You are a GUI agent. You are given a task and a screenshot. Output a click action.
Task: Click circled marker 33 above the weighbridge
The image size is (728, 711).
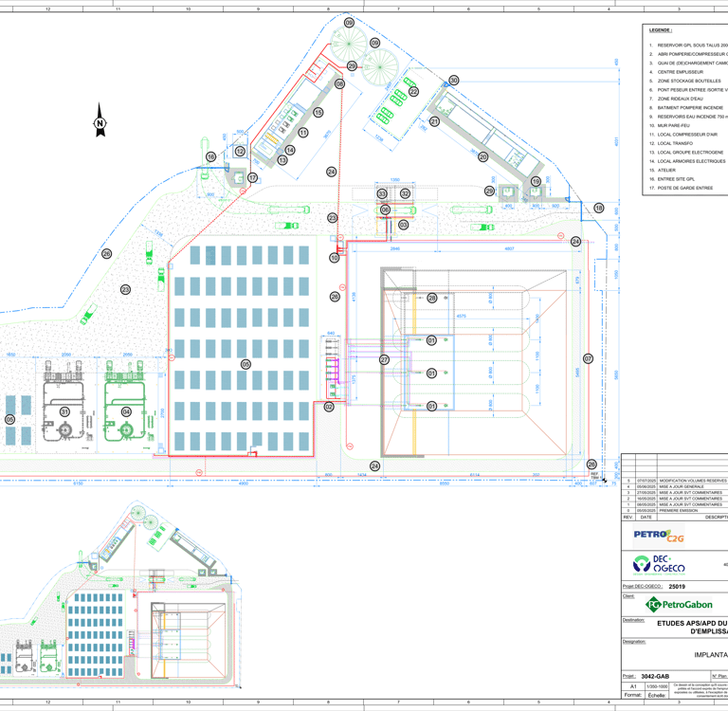[382, 193]
